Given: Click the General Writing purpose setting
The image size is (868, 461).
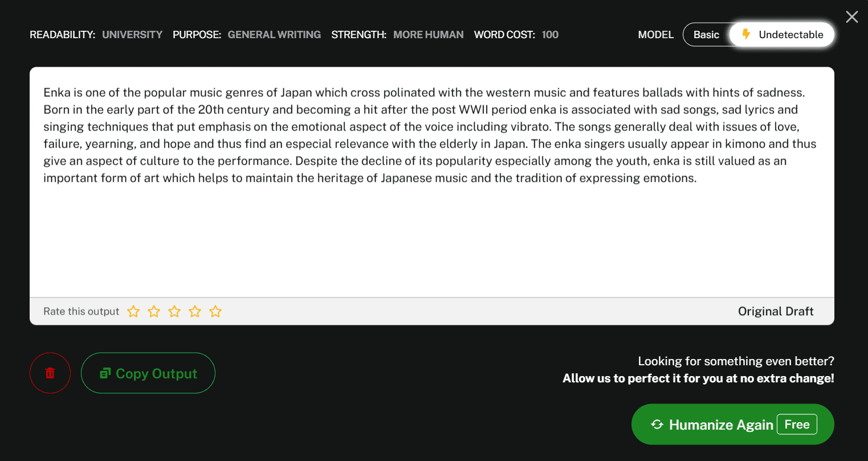Looking at the screenshot, I should click(274, 35).
